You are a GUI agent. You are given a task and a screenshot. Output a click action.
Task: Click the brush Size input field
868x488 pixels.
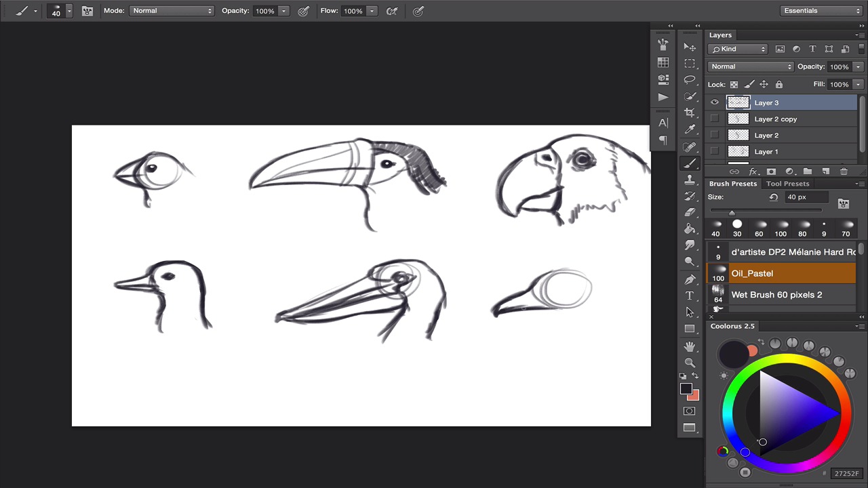806,197
